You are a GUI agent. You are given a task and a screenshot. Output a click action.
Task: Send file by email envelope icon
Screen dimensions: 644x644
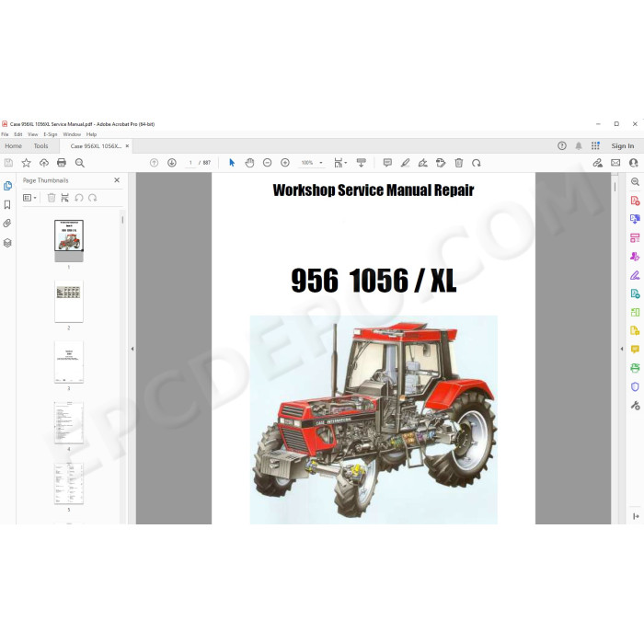pyautogui.click(x=615, y=163)
